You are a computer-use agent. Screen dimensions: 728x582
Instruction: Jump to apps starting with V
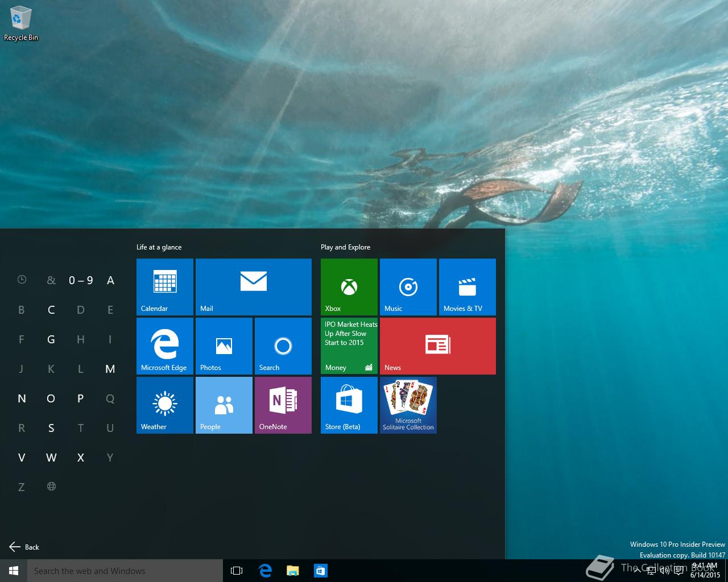pos(22,457)
